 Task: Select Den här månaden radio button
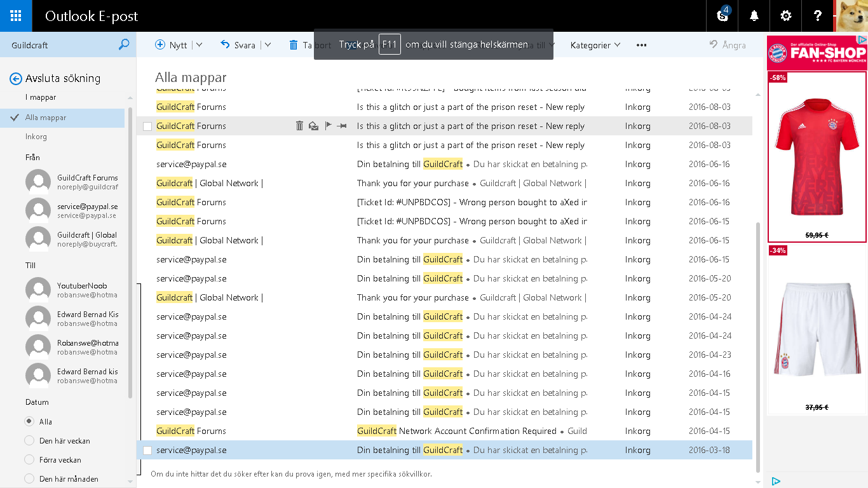(29, 478)
